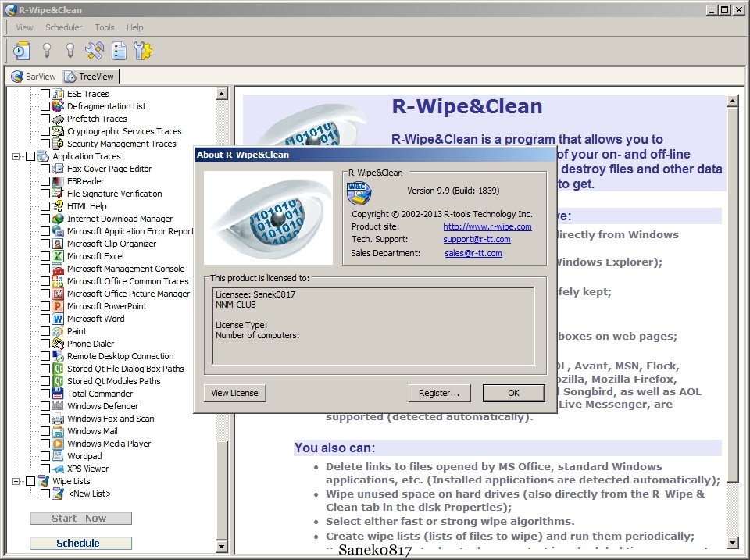
Task: Open the Scheduler menu
Action: point(63,27)
